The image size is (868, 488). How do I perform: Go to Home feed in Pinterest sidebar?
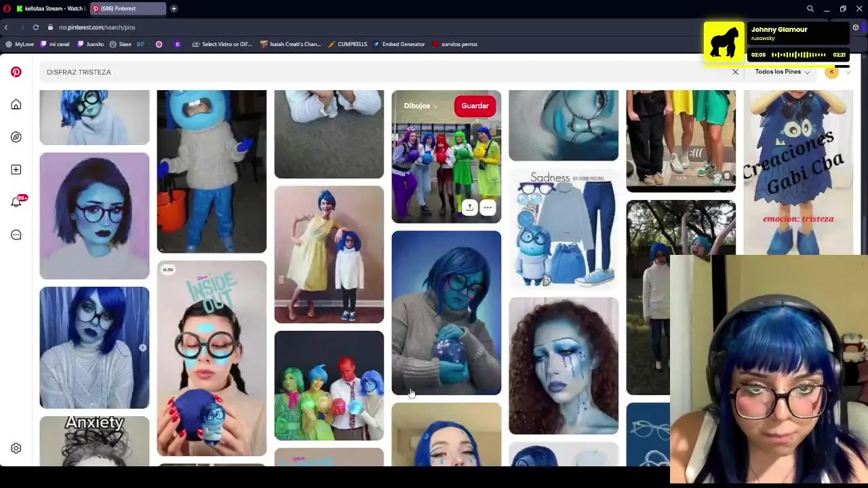click(x=16, y=104)
